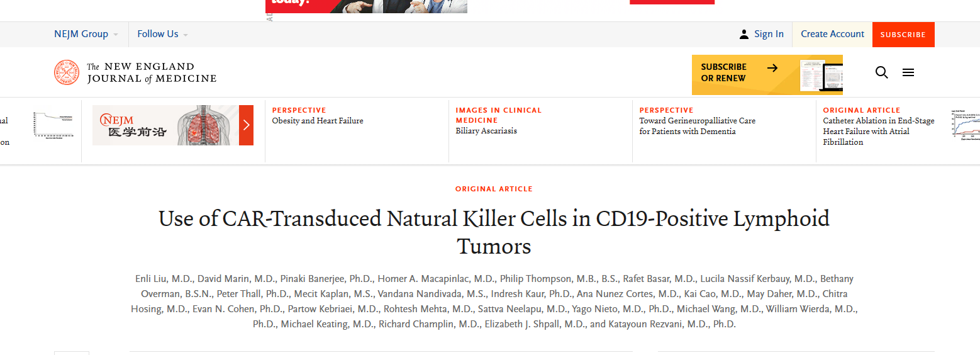Image resolution: width=980 pixels, height=355 pixels.
Task: Expand the Follow Us dropdown
Action: click(x=163, y=34)
